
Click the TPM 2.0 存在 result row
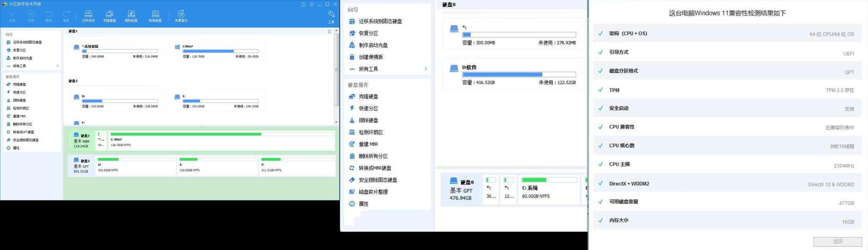[727, 90]
